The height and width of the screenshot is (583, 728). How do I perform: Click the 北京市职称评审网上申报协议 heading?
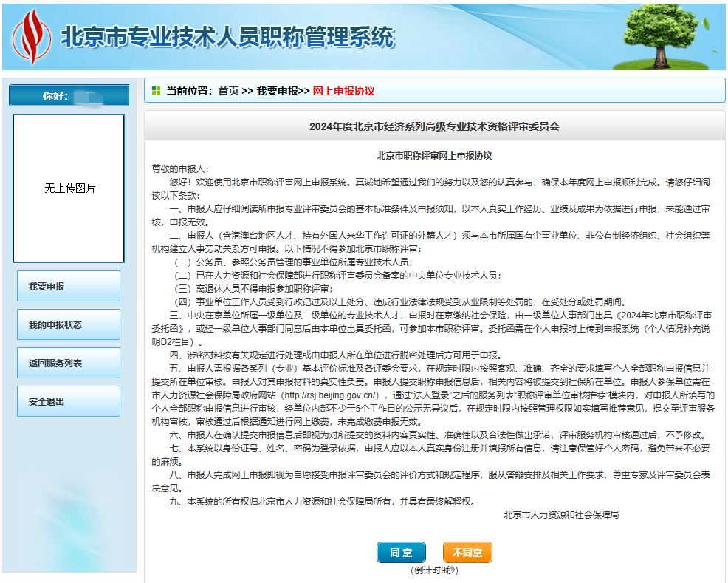tap(434, 154)
